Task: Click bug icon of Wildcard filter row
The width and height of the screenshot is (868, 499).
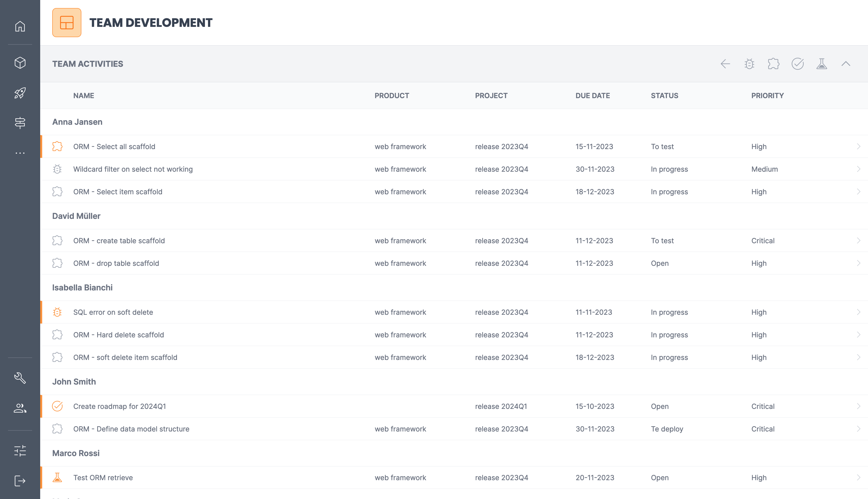Action: (57, 169)
